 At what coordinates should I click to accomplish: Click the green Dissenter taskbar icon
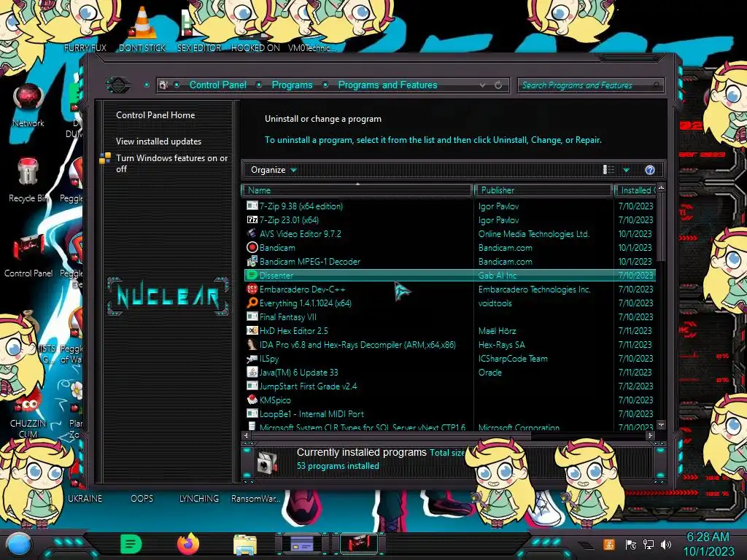[x=131, y=544]
